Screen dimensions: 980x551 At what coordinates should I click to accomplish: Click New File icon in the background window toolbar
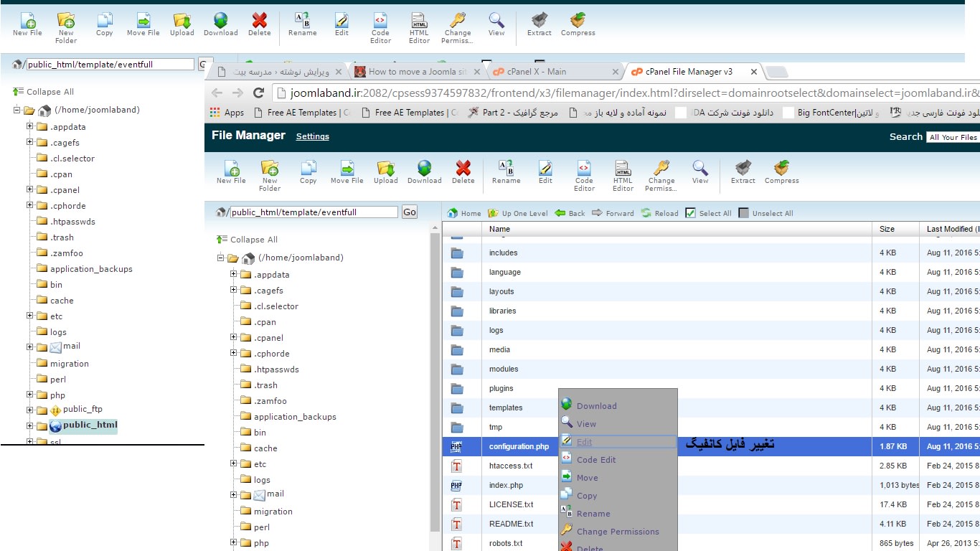pyautogui.click(x=27, y=20)
